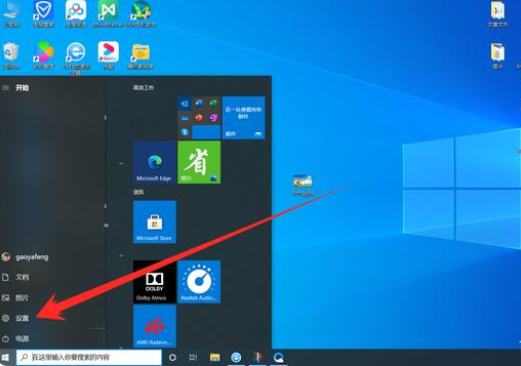Open the green Photos tile

(199, 162)
